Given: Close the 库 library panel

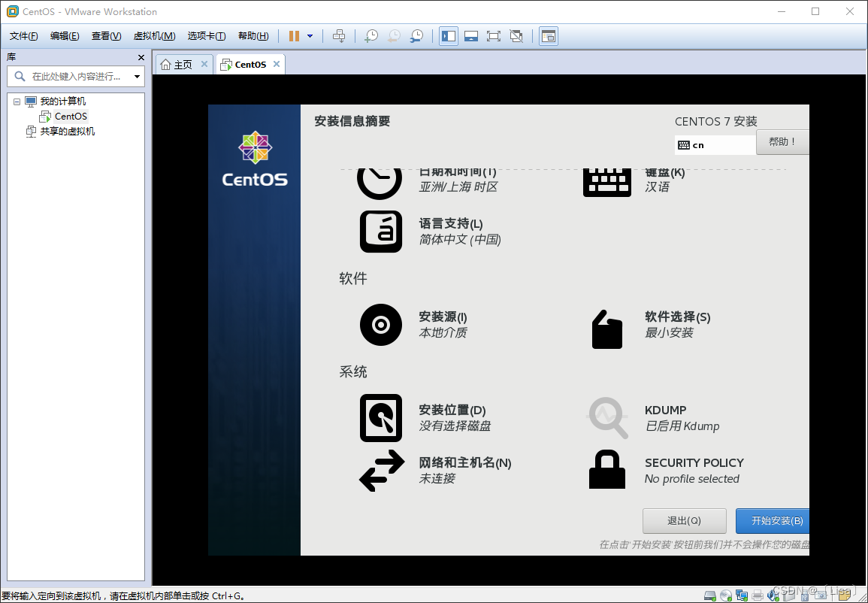Looking at the screenshot, I should click(x=141, y=57).
